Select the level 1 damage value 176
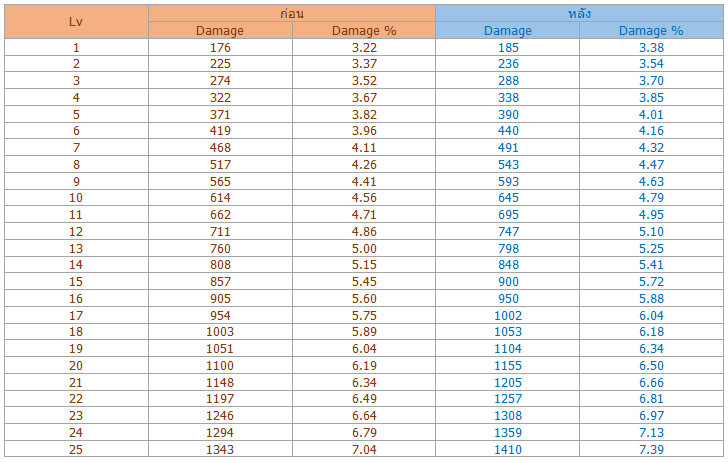 pos(220,47)
